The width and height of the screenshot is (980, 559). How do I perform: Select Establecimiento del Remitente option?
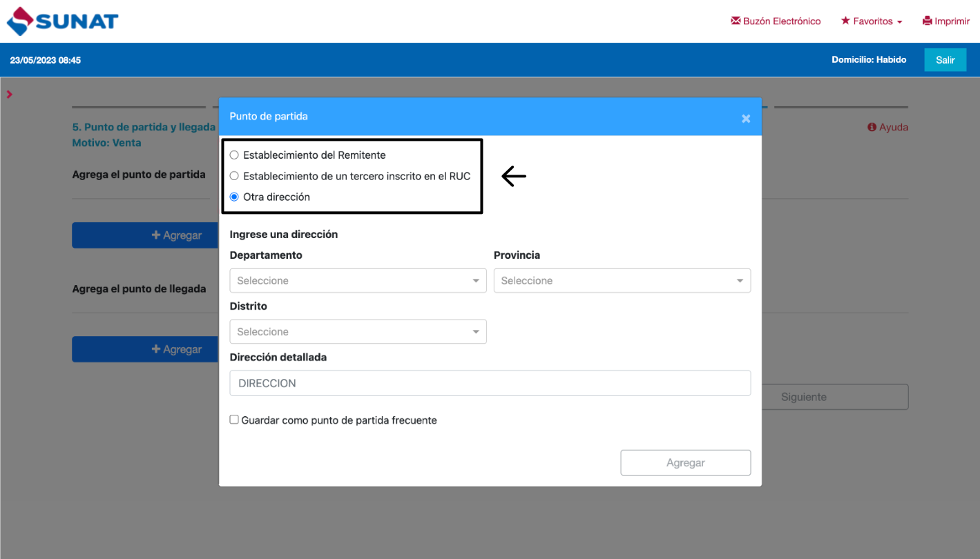pyautogui.click(x=234, y=155)
